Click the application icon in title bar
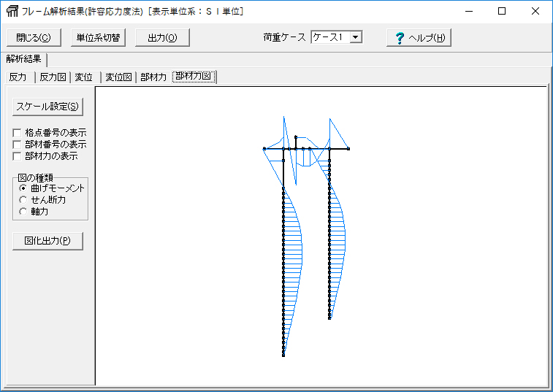This screenshot has width=553, height=392. 12,11
